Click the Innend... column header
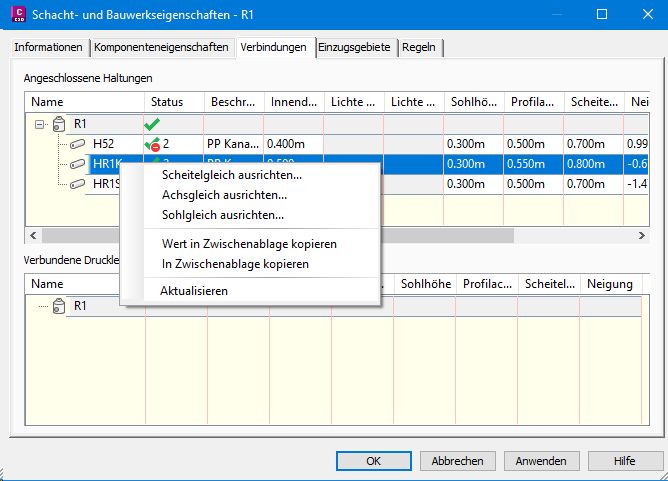 click(294, 102)
